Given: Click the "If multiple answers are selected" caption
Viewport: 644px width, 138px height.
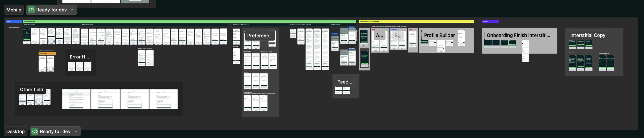Looking at the screenshot, I should [145, 49].
